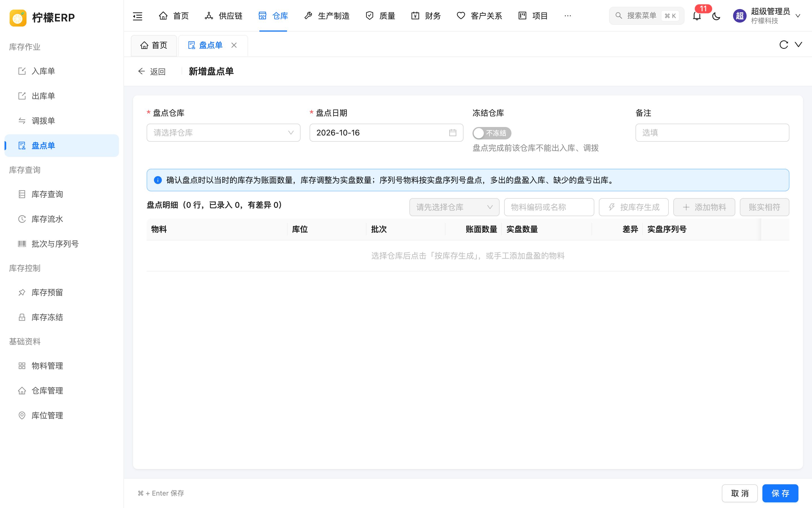Open 批次与序列号 in sidebar
812x508 pixels.
(x=62, y=244)
